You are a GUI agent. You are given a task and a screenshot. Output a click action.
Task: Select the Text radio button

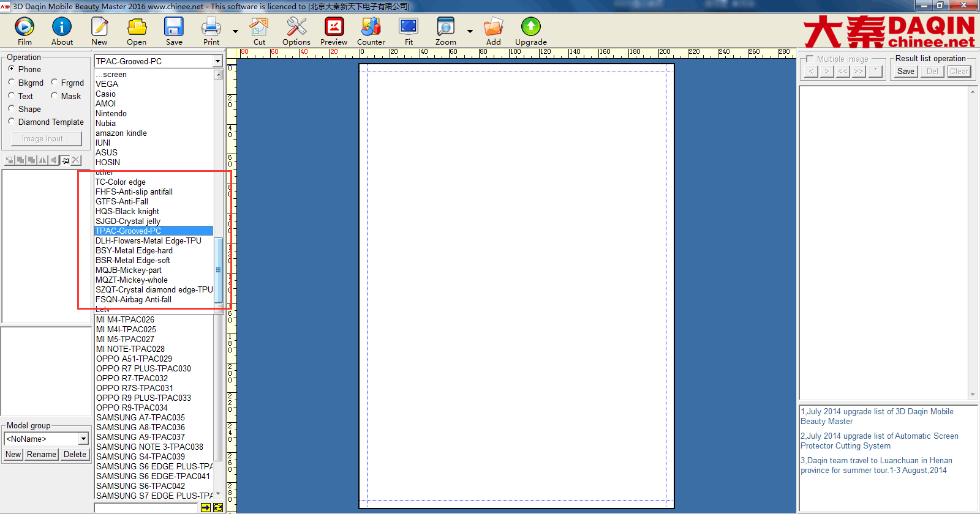pyautogui.click(x=12, y=95)
